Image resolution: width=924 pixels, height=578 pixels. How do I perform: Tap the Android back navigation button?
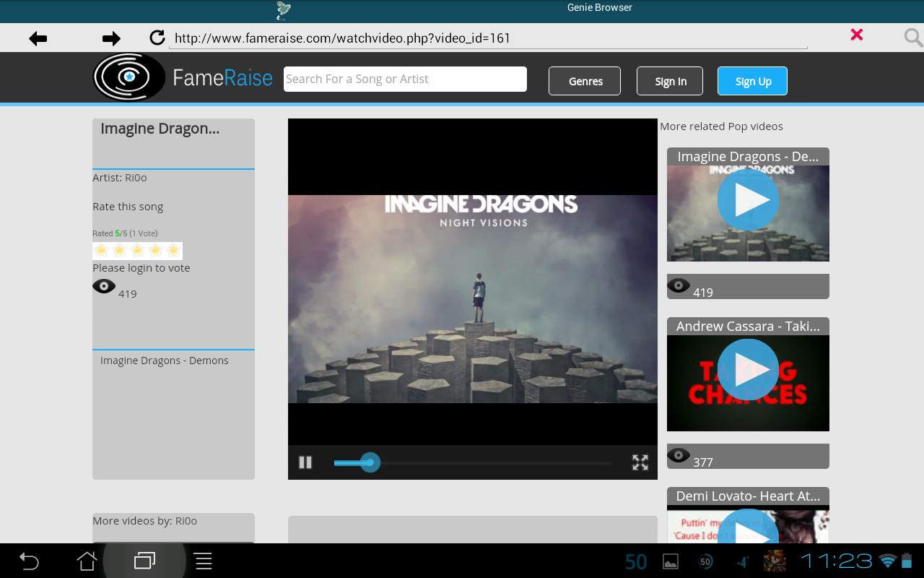pyautogui.click(x=29, y=561)
